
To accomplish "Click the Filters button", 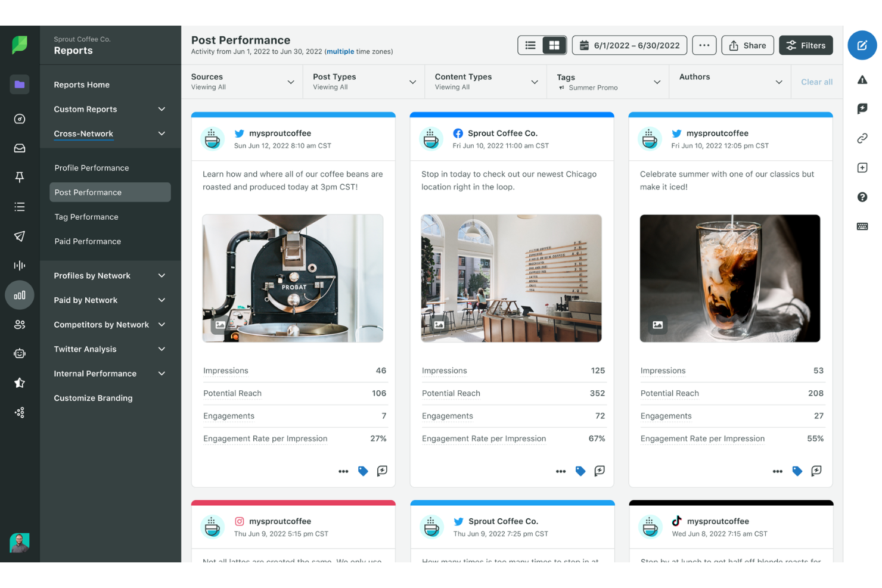I will pos(806,45).
